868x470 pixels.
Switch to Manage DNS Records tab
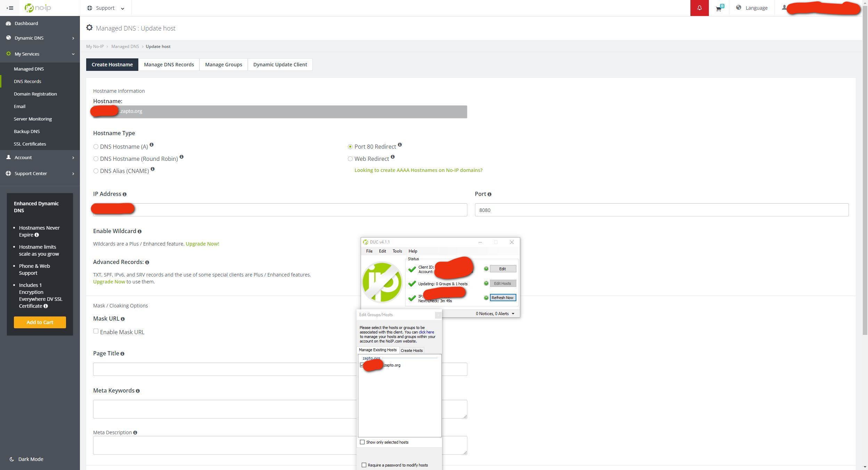pyautogui.click(x=169, y=65)
